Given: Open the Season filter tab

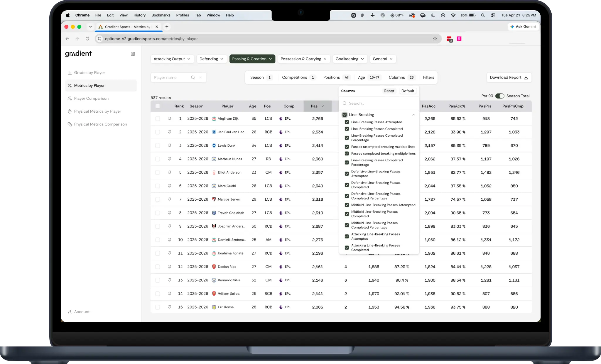Looking at the screenshot, I should point(261,77).
